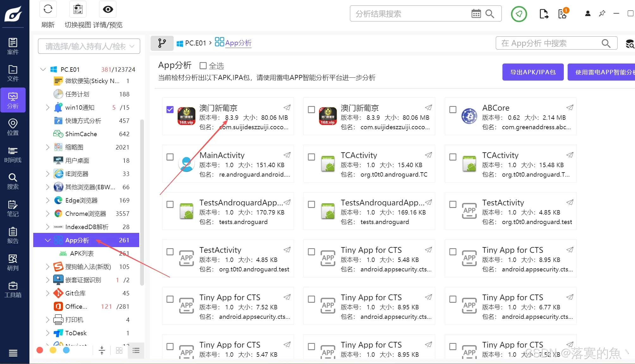635x364 pixels.
Task: Open the calendar date filter icon
Action: (476, 14)
